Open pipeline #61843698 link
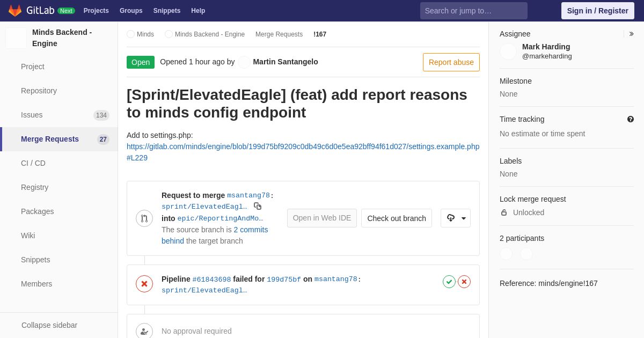Image resolution: width=644 pixels, height=338 pixels. pyautogui.click(x=211, y=280)
